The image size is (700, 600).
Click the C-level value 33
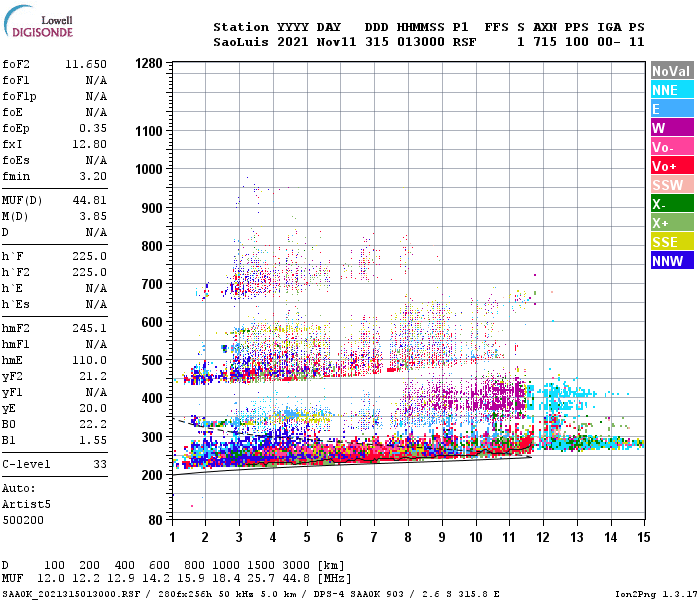[x=100, y=464]
